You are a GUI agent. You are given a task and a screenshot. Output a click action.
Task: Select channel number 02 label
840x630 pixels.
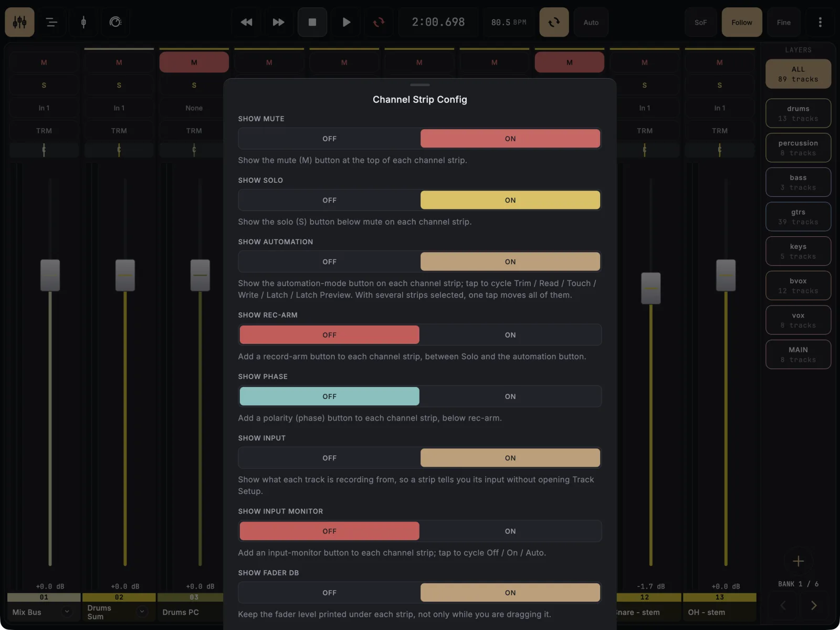coord(119,597)
